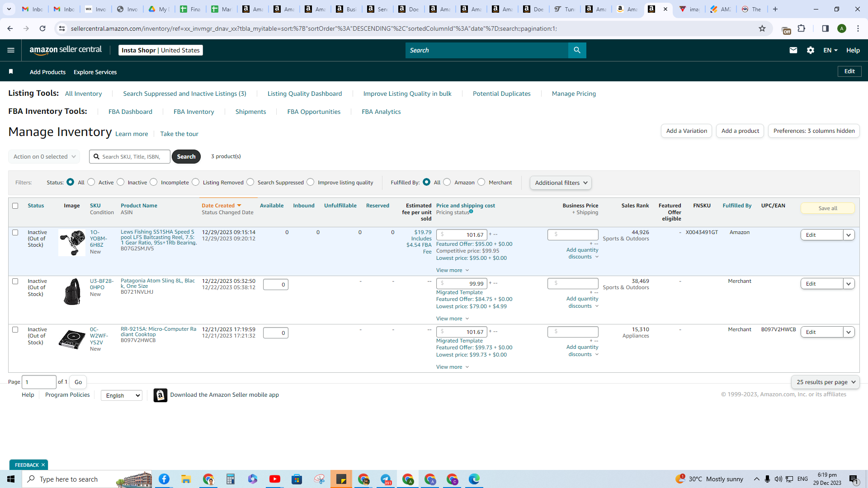Open the Take the tour link

click(x=179, y=134)
